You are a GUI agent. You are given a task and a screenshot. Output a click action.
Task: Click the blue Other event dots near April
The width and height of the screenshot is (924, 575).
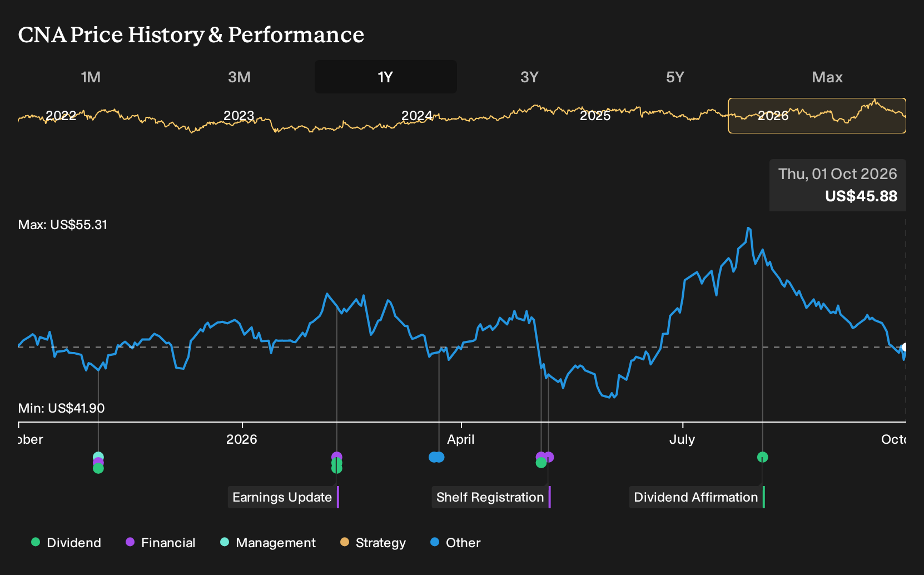point(436,457)
